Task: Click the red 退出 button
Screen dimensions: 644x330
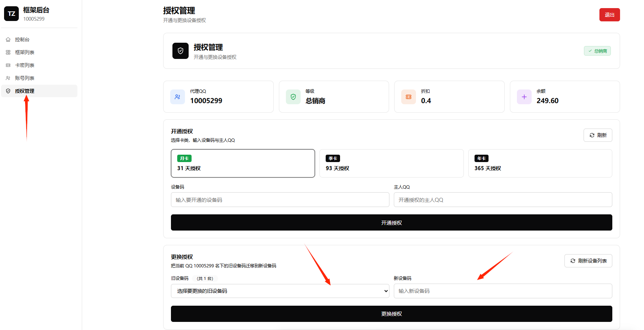Action: point(610,15)
